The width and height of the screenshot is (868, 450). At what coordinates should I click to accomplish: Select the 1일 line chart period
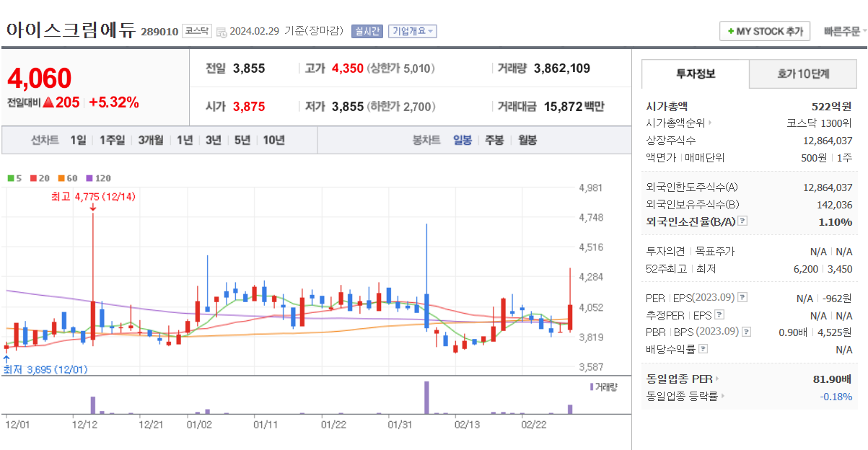tap(78, 140)
